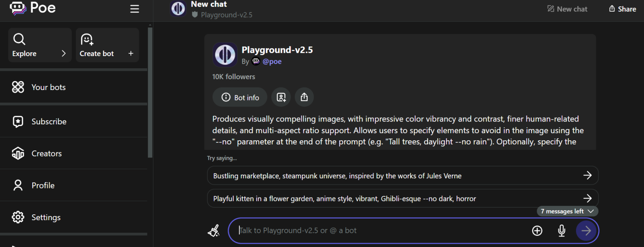The height and width of the screenshot is (247, 644).
Task: Expand the 7 messages left dropdown
Action: pos(567,211)
